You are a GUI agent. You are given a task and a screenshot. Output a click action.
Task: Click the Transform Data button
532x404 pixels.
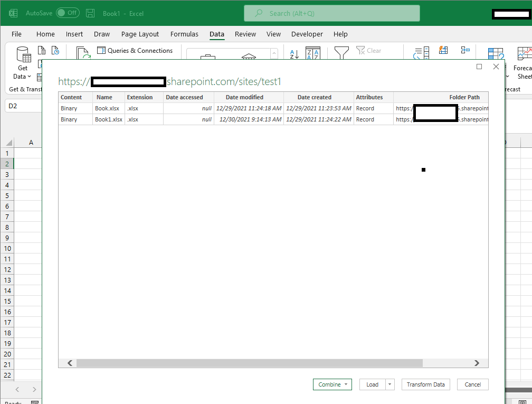tap(426, 384)
